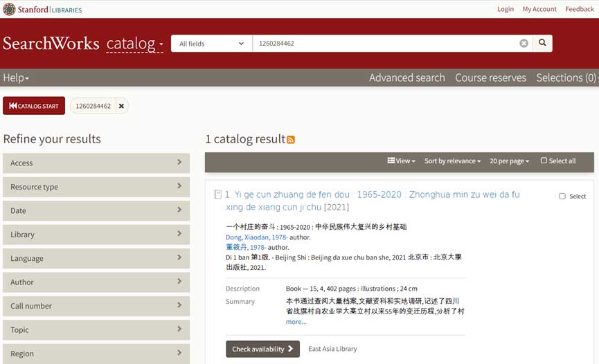Open the Yi ge cun zhuang title link
Viewport: 599px width, 364px height.
373,201
